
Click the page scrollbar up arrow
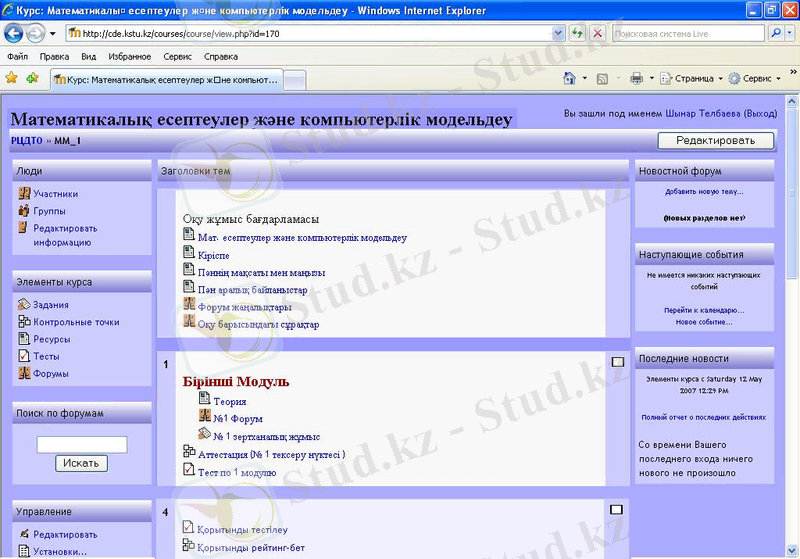[792, 101]
